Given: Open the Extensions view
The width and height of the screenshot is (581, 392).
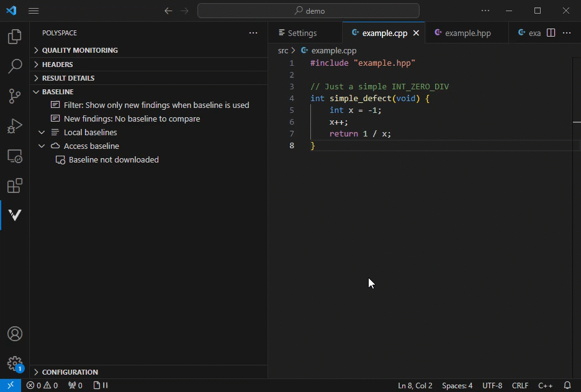Looking at the screenshot, I should (14, 185).
